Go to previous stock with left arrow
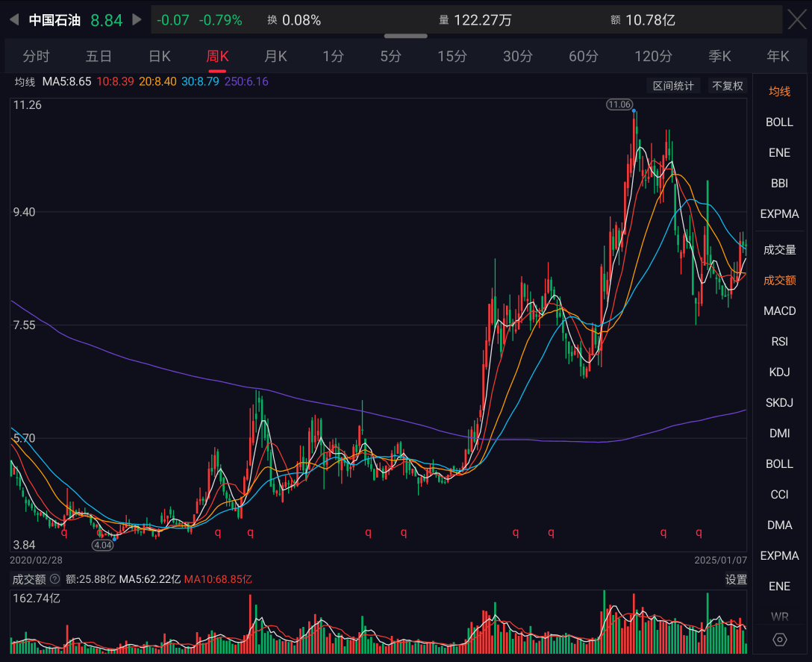The image size is (812, 662). click(14, 19)
